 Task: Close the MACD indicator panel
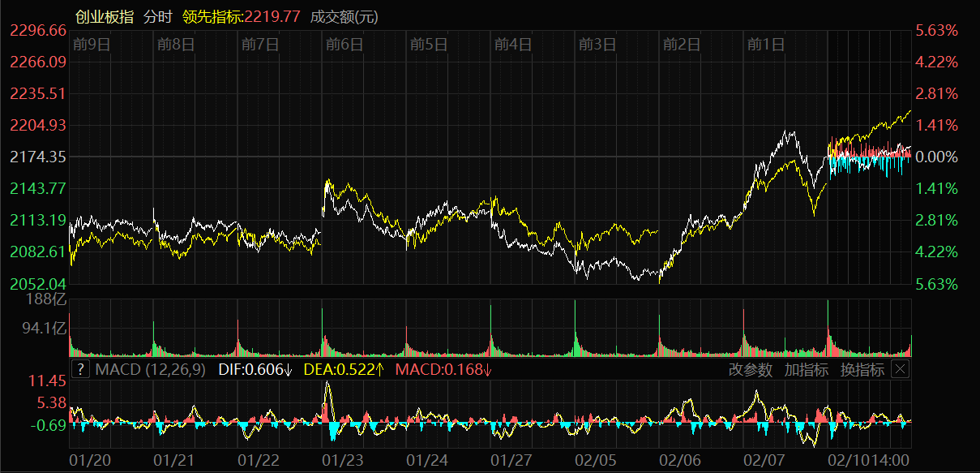pyautogui.click(x=901, y=370)
